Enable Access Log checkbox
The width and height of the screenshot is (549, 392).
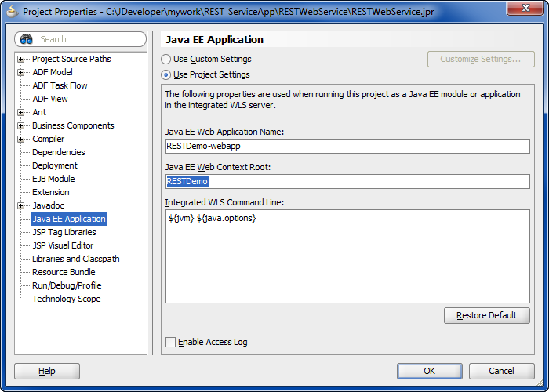point(170,342)
